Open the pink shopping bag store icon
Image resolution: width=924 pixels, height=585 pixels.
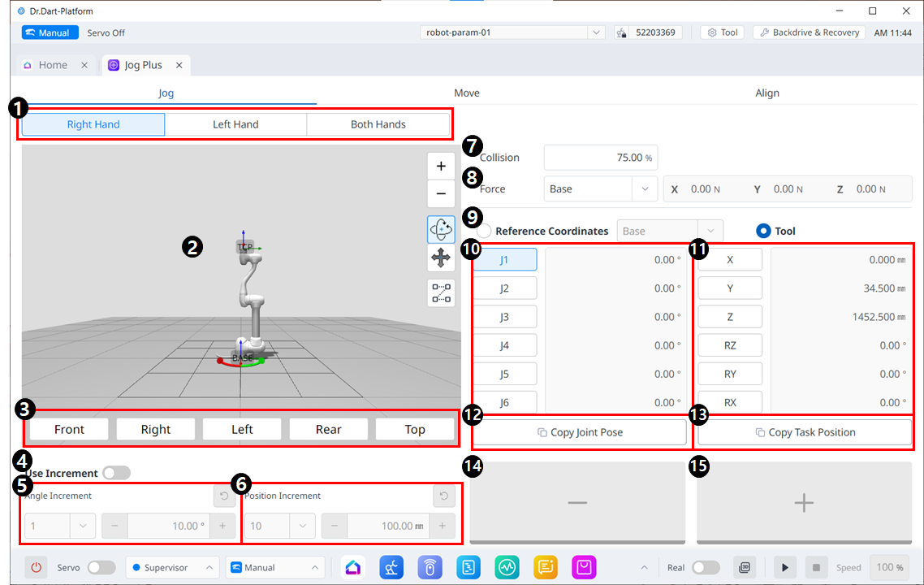(585, 567)
